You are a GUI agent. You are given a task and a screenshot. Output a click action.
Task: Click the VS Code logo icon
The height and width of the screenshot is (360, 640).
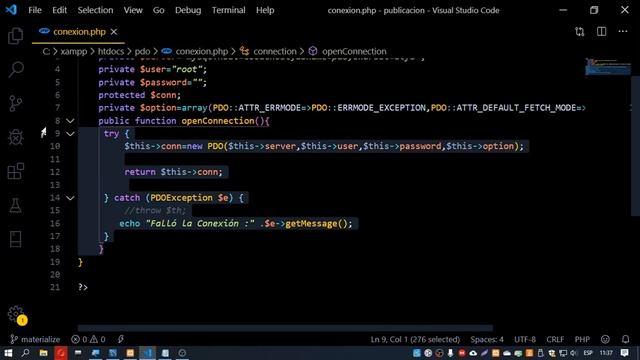click(x=11, y=10)
